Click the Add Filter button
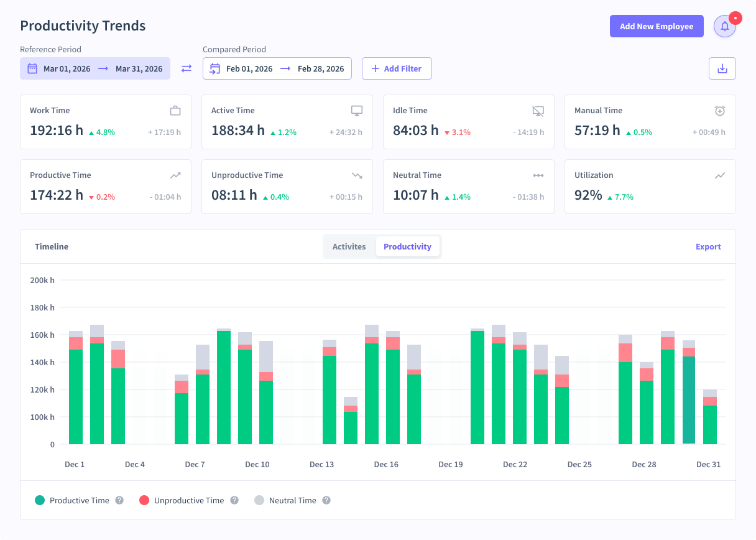The height and width of the screenshot is (540, 756). (x=397, y=68)
